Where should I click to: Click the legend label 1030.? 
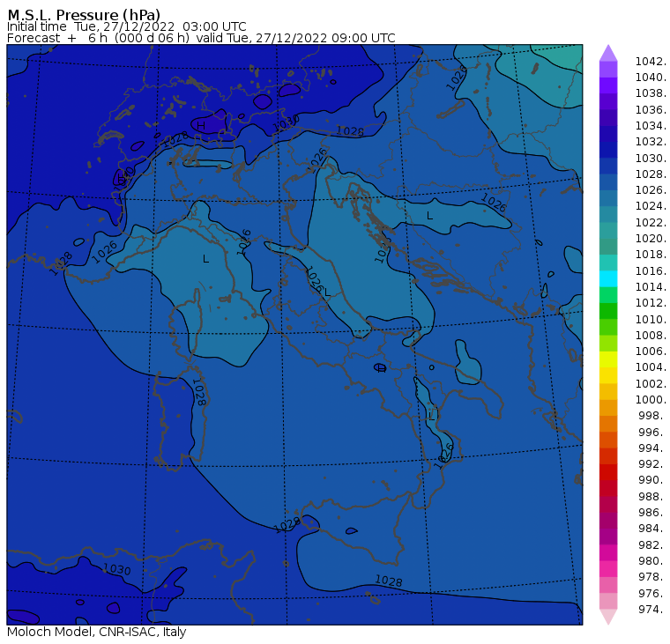tap(651, 158)
